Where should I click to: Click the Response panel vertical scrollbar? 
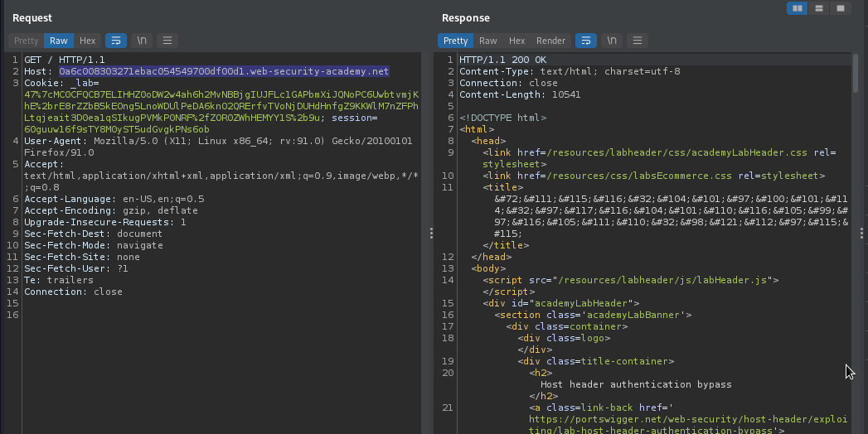[856, 73]
